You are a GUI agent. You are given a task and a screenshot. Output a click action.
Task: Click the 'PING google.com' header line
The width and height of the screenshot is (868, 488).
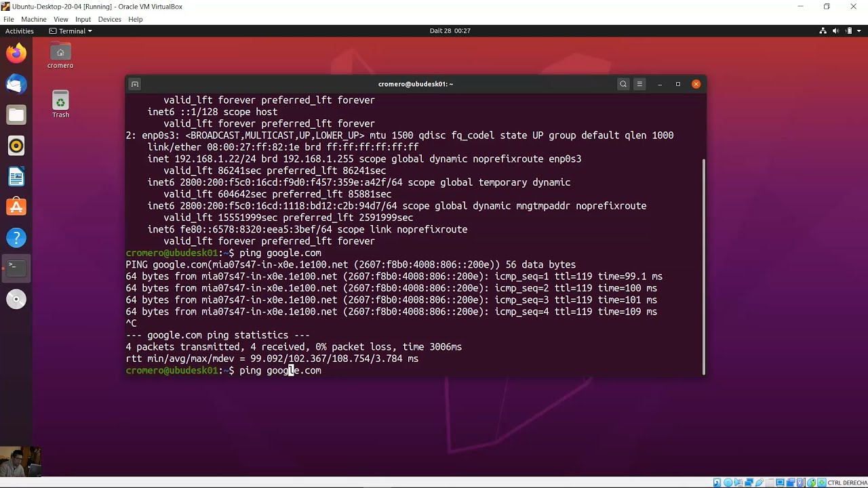pos(351,265)
